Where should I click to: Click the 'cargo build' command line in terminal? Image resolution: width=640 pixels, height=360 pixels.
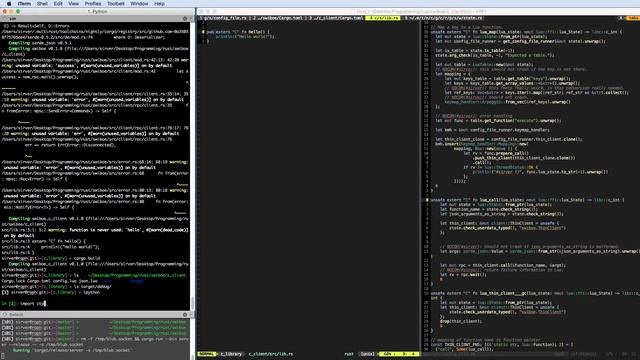point(51,258)
